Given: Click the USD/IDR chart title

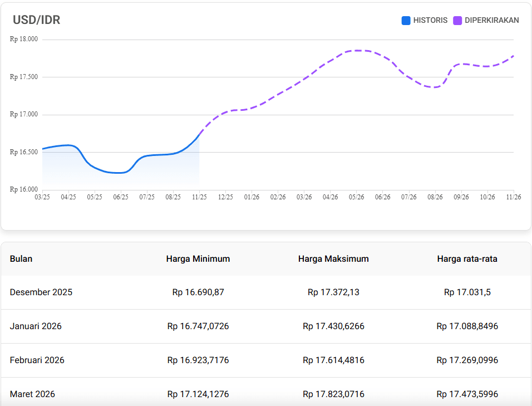Looking at the screenshot, I should [x=36, y=20].
